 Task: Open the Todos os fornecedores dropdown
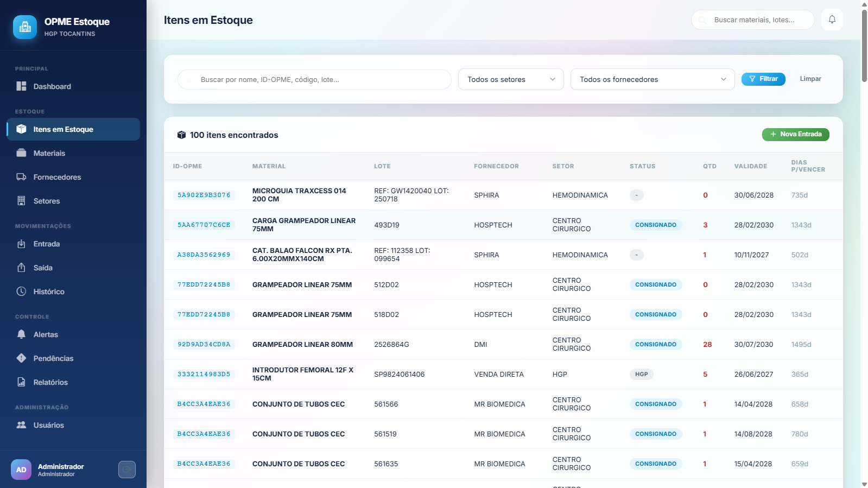652,79
